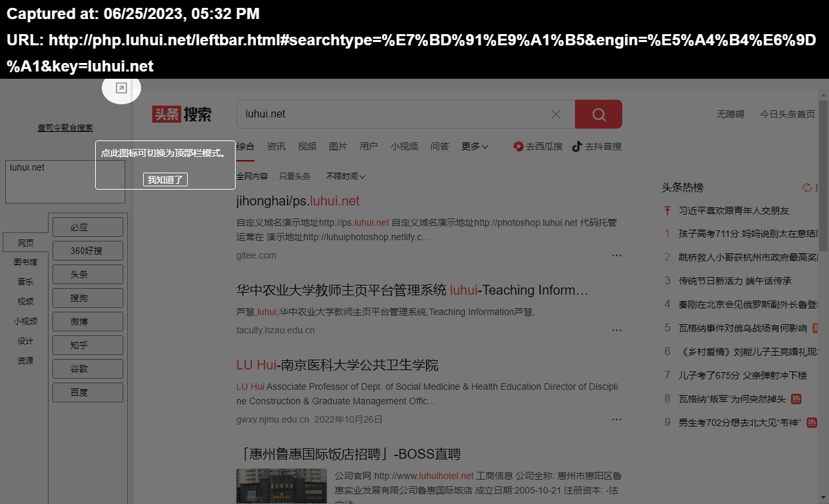Select the 音乐 search type
This screenshot has height=504, width=829.
[26, 282]
